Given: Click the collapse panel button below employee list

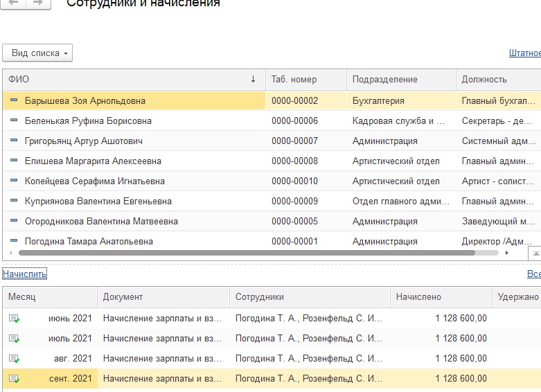Looking at the screenshot, I should [535, 253].
